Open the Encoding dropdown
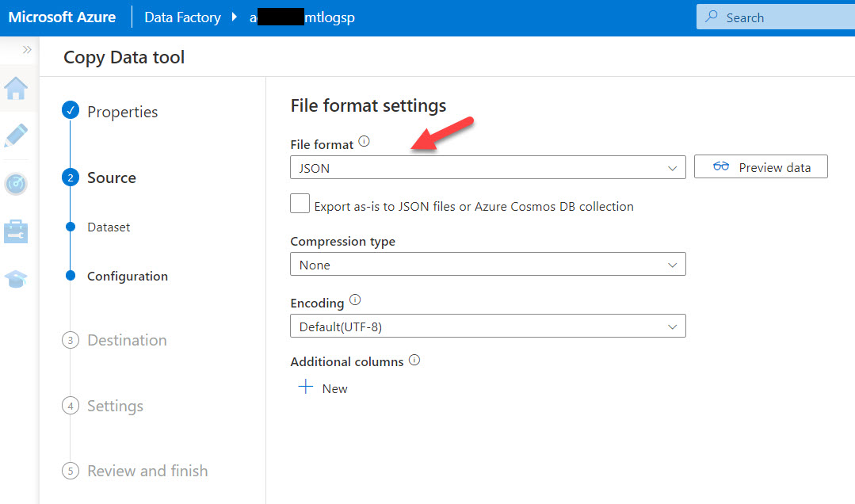 [487, 326]
